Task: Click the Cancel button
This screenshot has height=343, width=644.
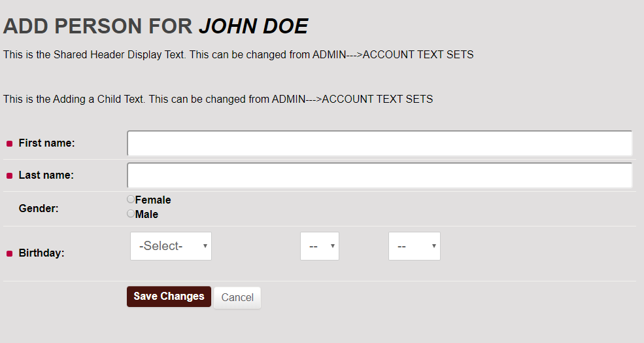Action: (x=237, y=297)
